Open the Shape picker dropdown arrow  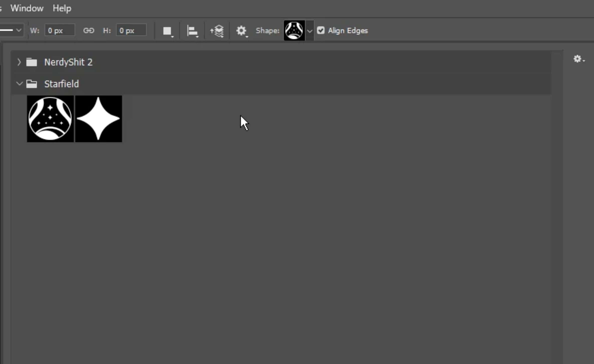click(310, 31)
